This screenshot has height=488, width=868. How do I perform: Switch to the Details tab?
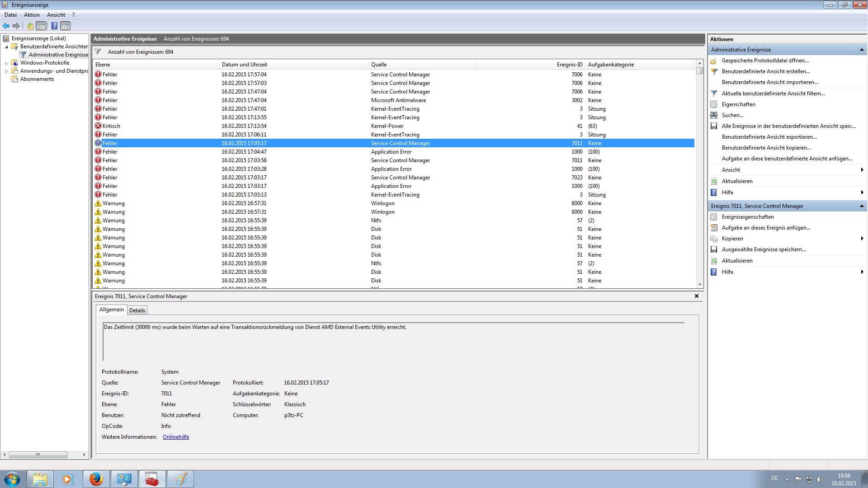click(137, 310)
